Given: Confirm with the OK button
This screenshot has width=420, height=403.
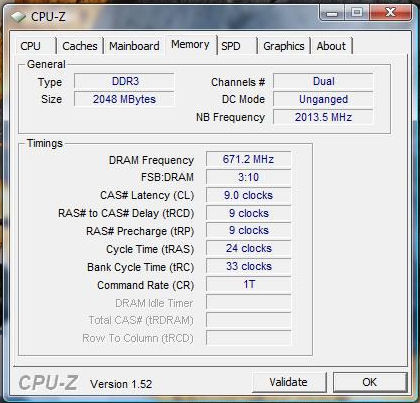Looking at the screenshot, I should point(370,382).
